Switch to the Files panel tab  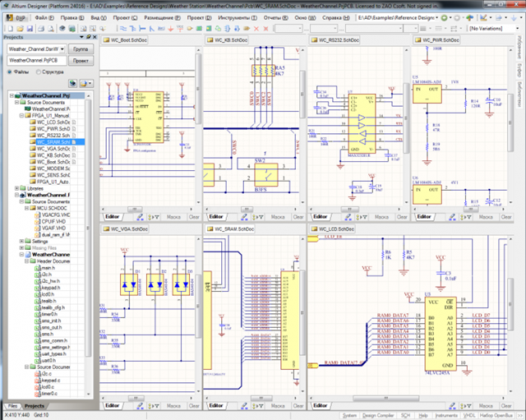coord(13,406)
